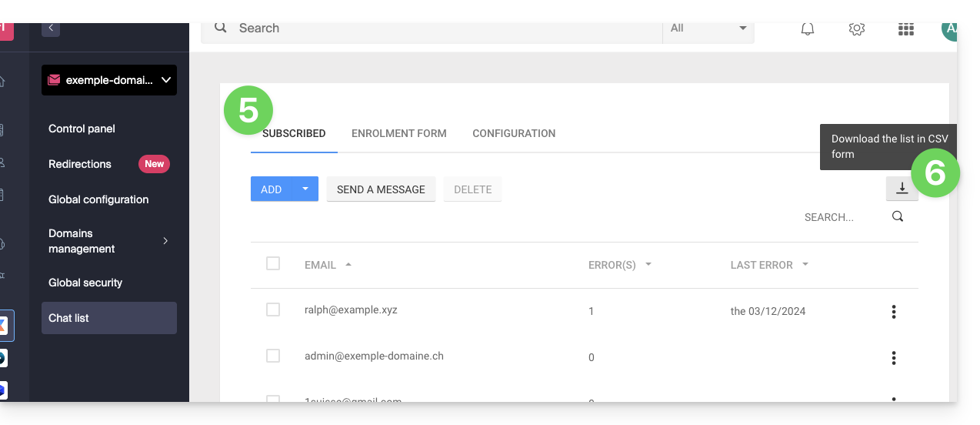Click the mail envelope icon of exemple-domai...

[x=54, y=80]
